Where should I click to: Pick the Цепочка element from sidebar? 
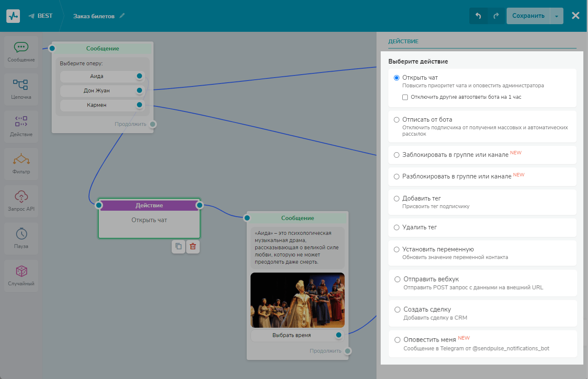pos(21,85)
